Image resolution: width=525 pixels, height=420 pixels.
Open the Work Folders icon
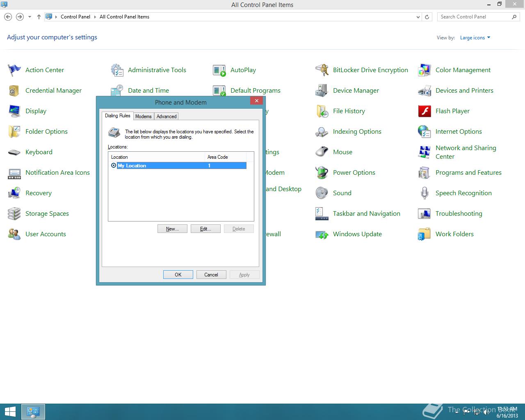click(x=425, y=234)
